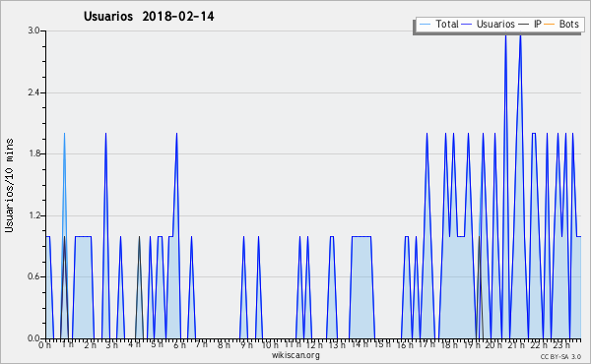The image size is (591, 364).
Task: Click the '12 h' x-axis label
Action: [x=314, y=344]
